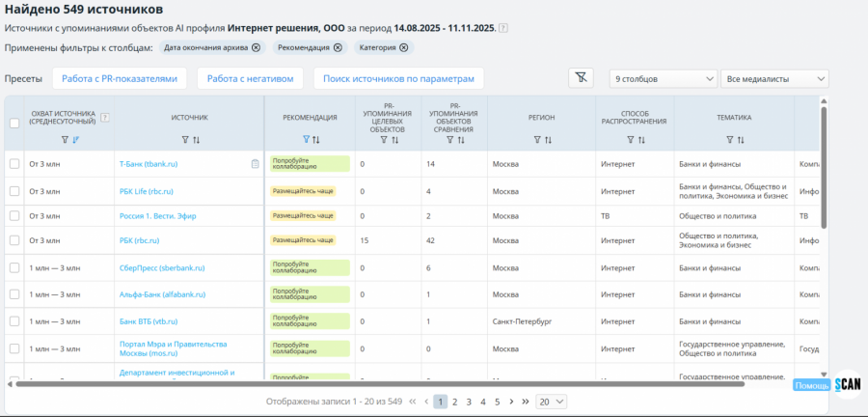Remove the 'Дата окончания архива' filter chip
Image resolution: width=868 pixels, height=417 pixels.
click(x=256, y=47)
